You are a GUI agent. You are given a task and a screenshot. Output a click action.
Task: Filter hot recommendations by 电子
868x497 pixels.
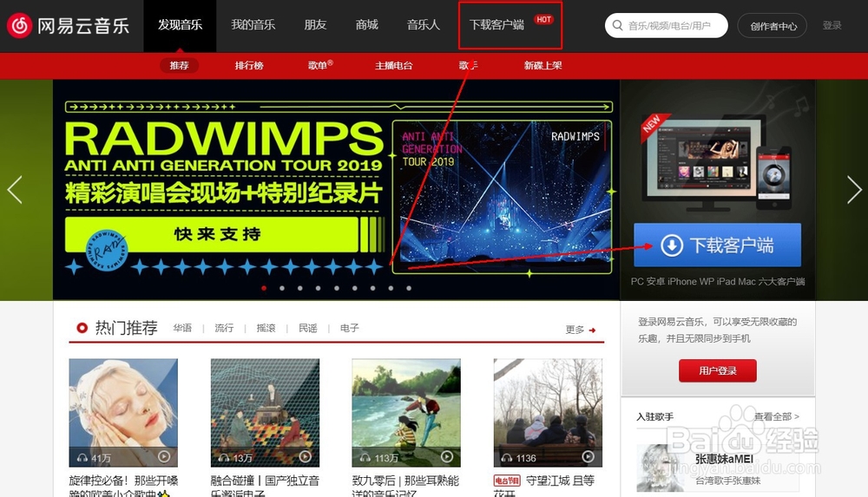click(x=349, y=328)
